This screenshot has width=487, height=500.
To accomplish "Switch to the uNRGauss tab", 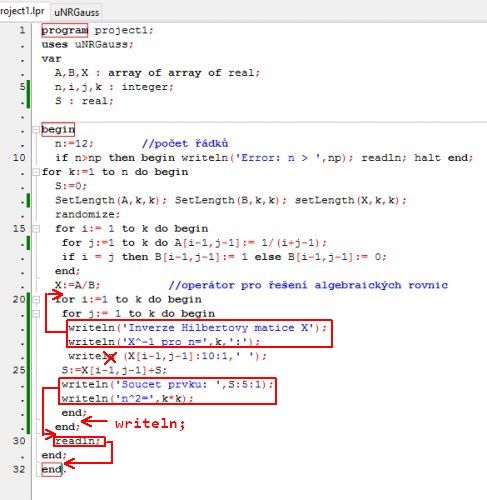I will coord(76,12).
